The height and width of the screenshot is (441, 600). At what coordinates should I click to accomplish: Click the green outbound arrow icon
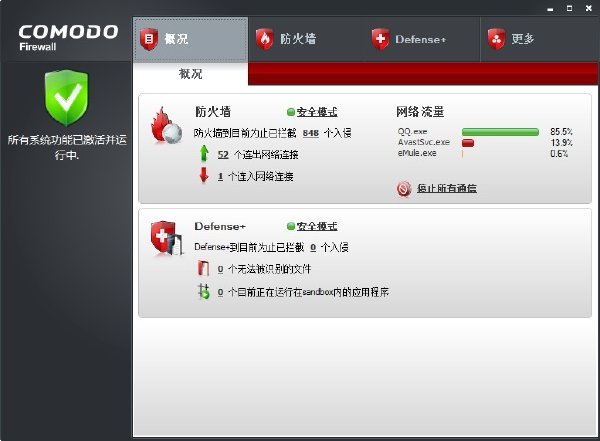coord(204,154)
